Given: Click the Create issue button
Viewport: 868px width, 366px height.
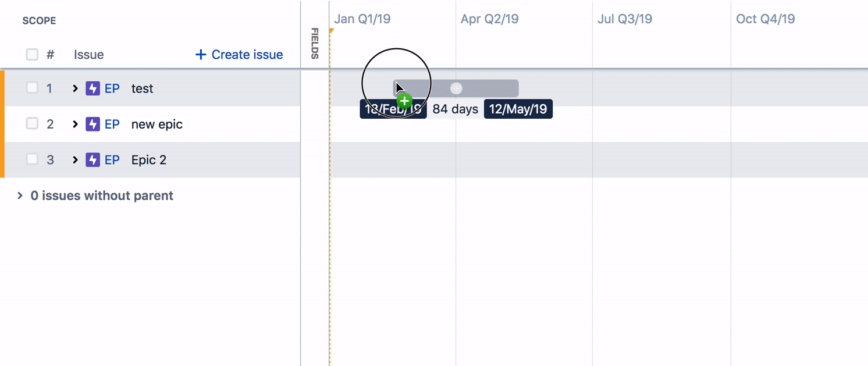Looking at the screenshot, I should click(239, 55).
